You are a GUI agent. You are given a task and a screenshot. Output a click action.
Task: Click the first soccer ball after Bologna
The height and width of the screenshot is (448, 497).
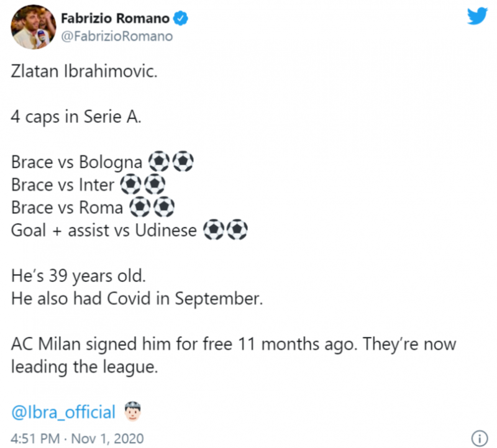coord(160,163)
